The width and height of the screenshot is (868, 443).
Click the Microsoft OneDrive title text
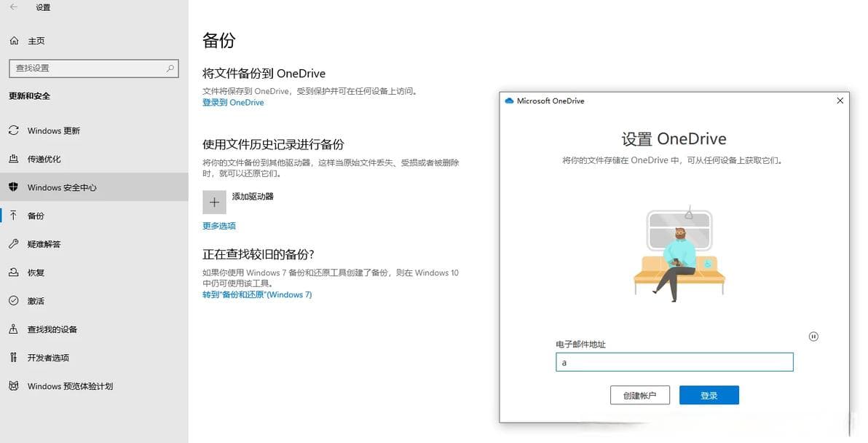point(551,101)
